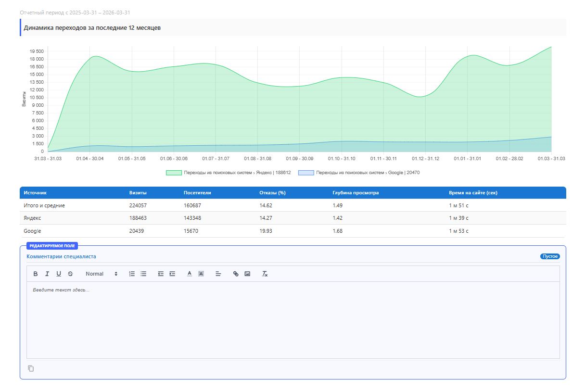The height and width of the screenshot is (392, 585).
Task: Decrease the text indent
Action: [161, 274]
